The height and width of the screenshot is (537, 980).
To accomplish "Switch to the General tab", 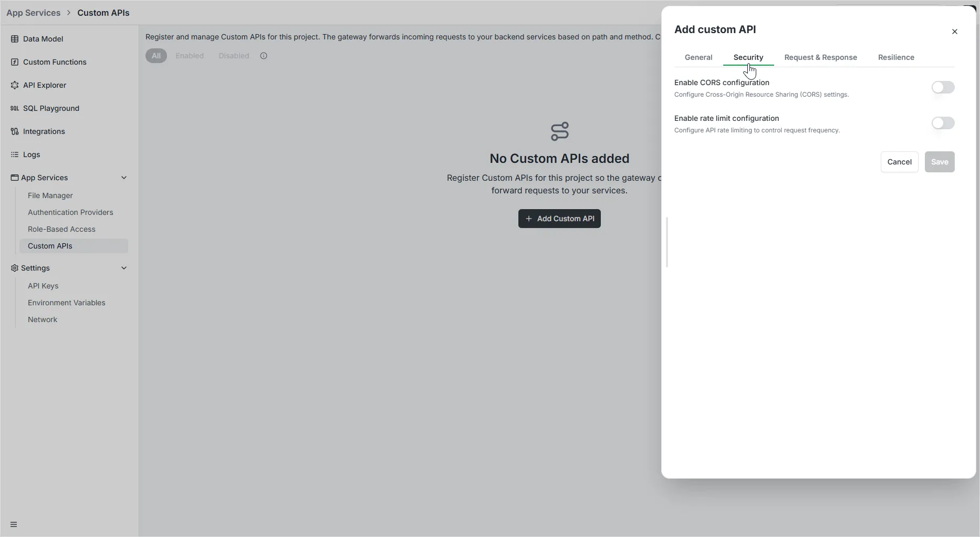I will pyautogui.click(x=698, y=57).
